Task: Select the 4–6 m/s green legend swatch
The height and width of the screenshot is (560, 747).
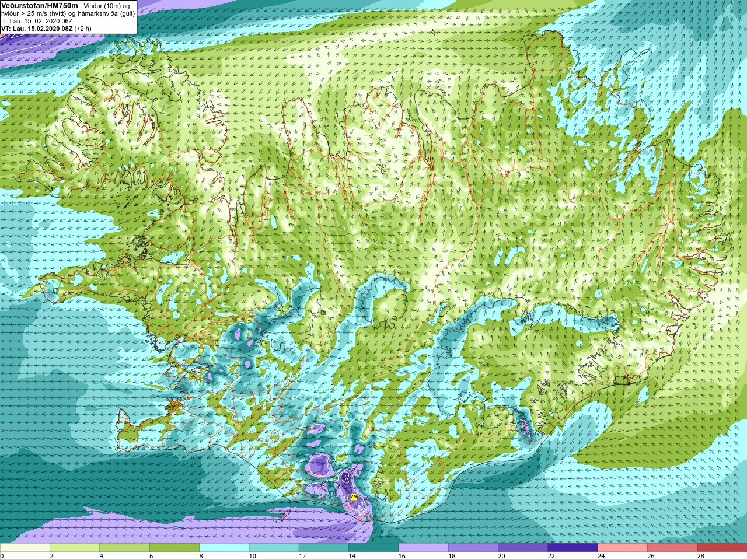Action: [x=124, y=548]
